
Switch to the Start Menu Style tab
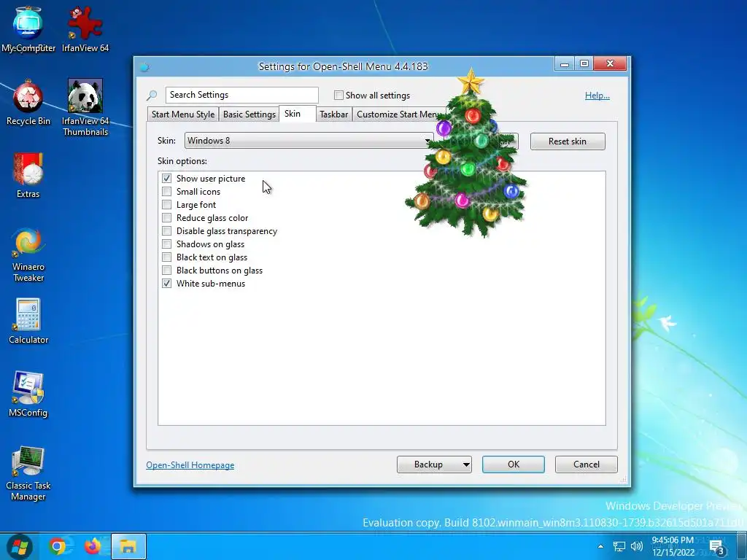183,114
